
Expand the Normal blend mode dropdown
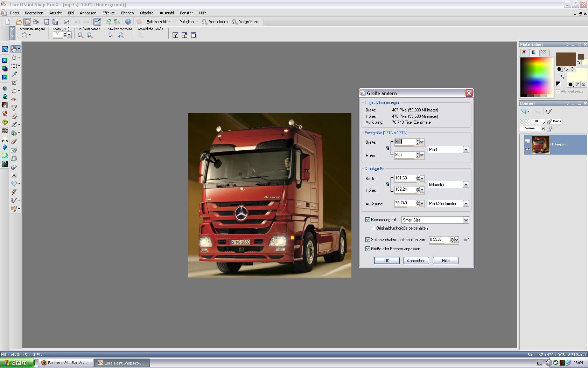click(x=543, y=129)
